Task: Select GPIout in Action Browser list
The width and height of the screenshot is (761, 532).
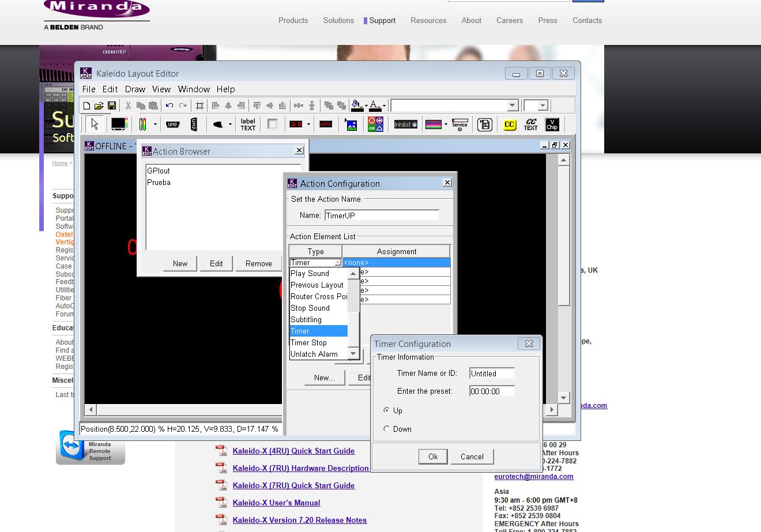Action: [x=159, y=171]
